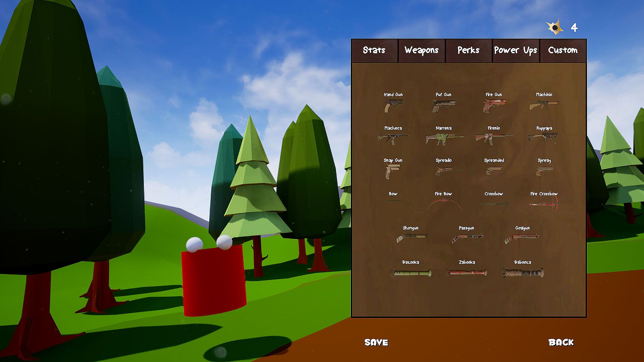Select the Goalgun icon
Screen dimensions: 644x362
tap(522, 238)
